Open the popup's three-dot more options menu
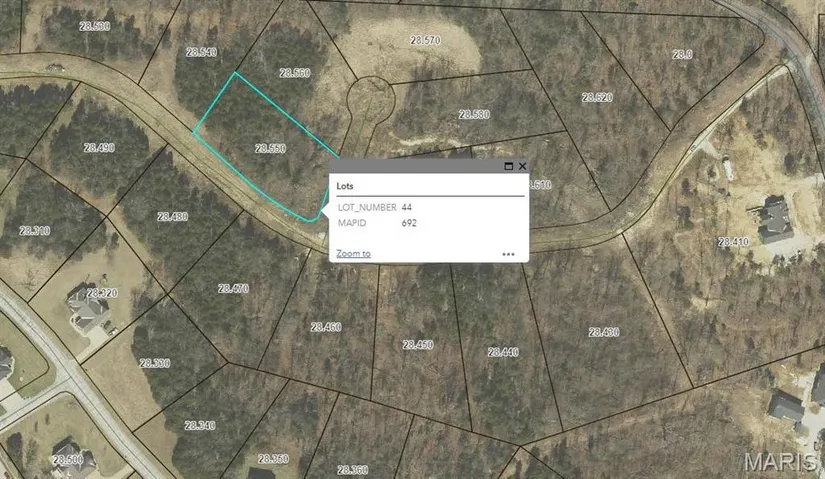825x479 pixels. point(508,254)
